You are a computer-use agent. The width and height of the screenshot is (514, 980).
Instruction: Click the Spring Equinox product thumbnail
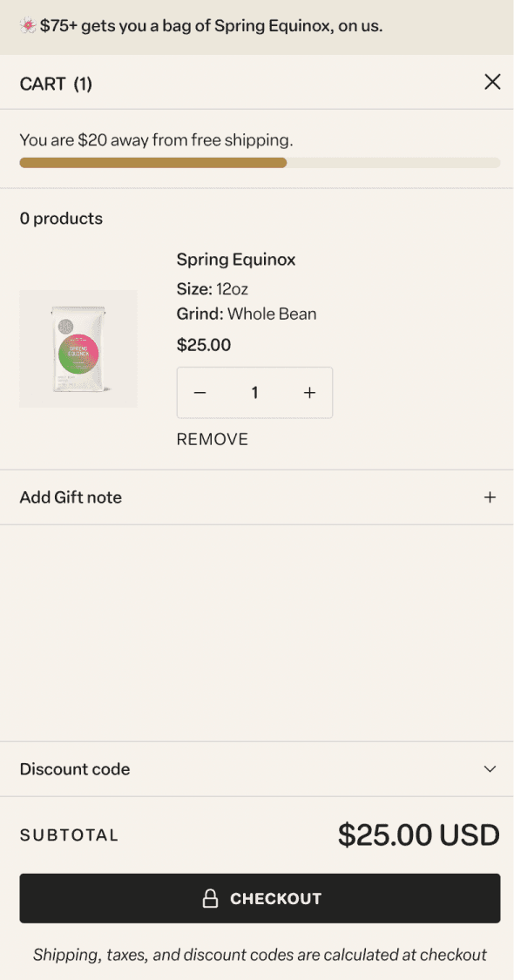pyautogui.click(x=78, y=348)
